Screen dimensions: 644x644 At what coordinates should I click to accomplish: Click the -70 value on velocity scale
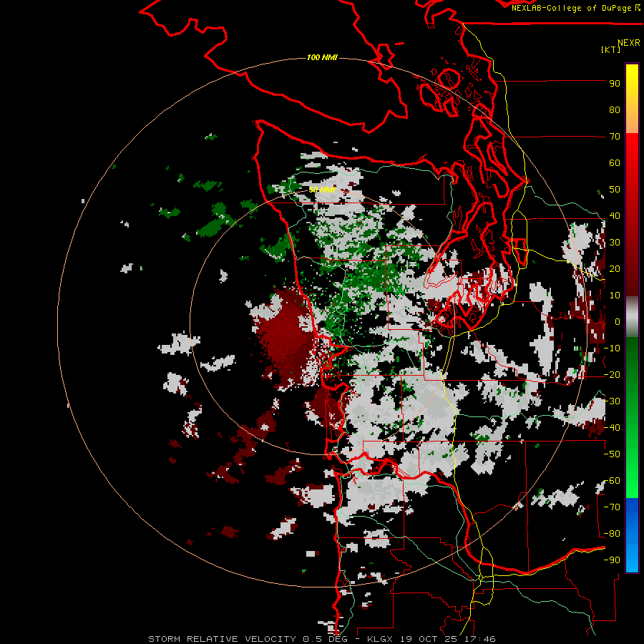pos(612,507)
